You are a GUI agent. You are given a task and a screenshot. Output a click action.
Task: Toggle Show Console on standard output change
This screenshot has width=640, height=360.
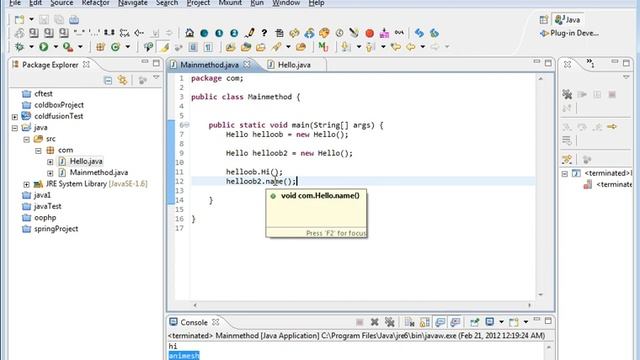(440, 322)
